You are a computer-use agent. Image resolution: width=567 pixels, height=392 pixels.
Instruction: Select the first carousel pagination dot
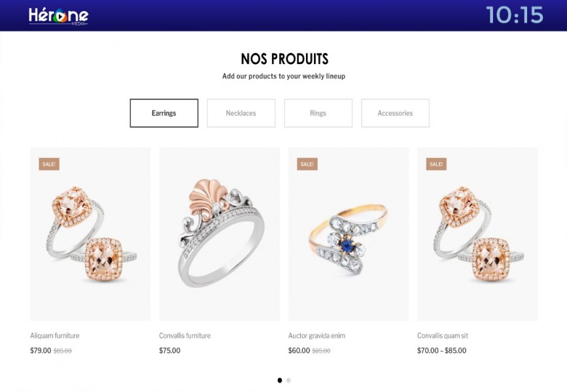point(279,380)
